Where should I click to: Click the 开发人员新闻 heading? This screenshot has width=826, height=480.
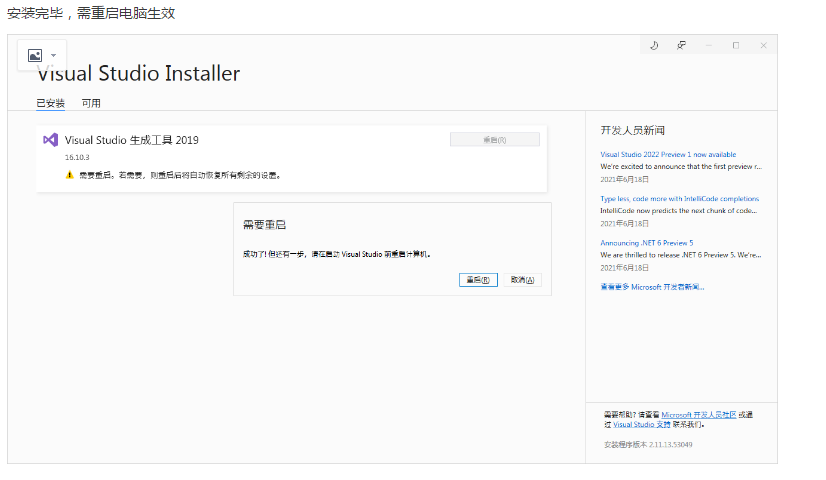pyautogui.click(x=632, y=130)
